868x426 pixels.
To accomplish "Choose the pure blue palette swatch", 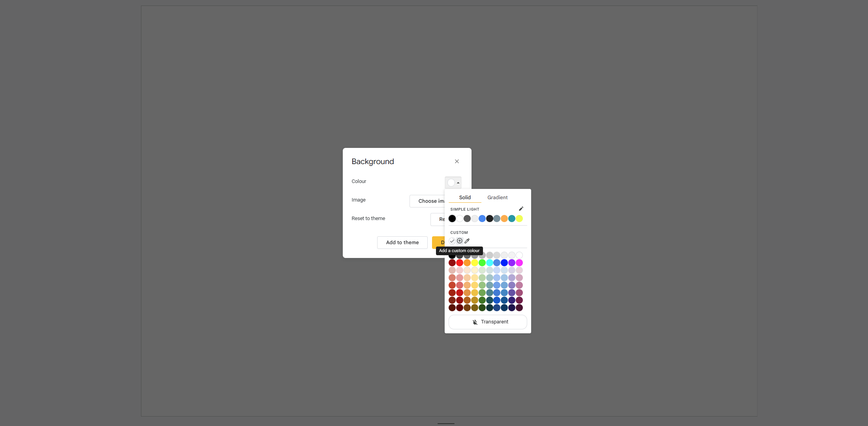I will 504,263.
